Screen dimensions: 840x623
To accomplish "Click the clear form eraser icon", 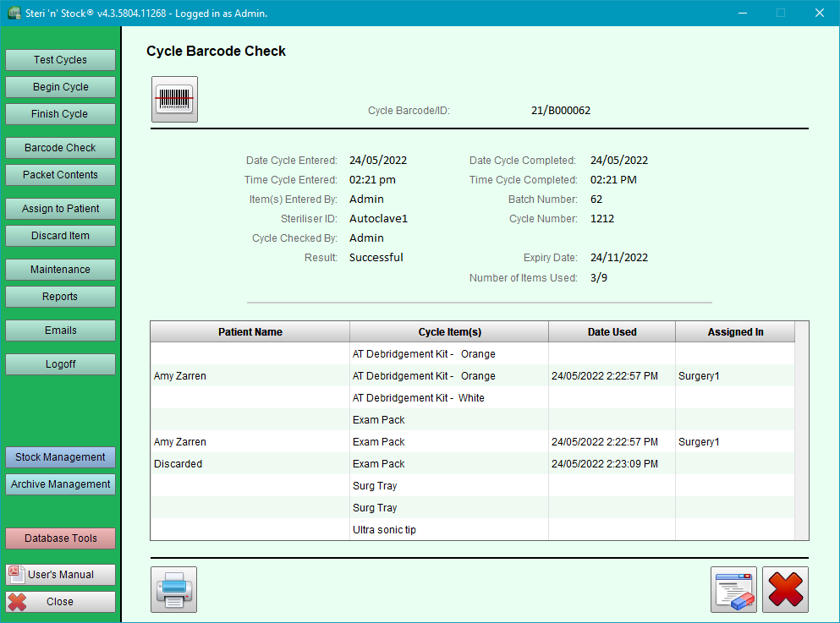I will point(733,589).
